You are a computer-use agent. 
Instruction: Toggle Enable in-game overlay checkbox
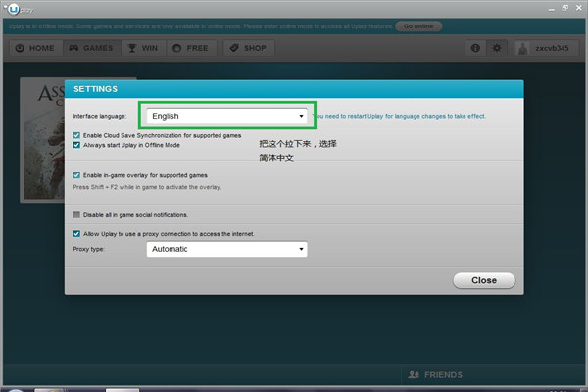coord(76,175)
